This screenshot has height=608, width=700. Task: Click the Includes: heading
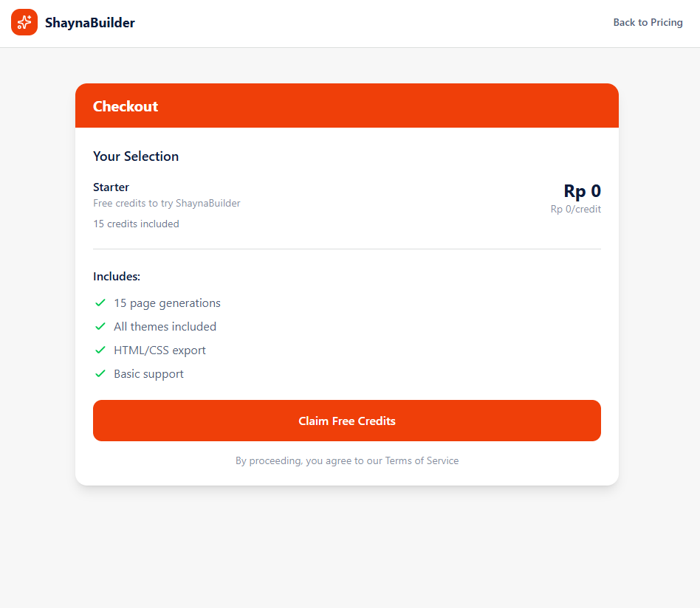(117, 277)
